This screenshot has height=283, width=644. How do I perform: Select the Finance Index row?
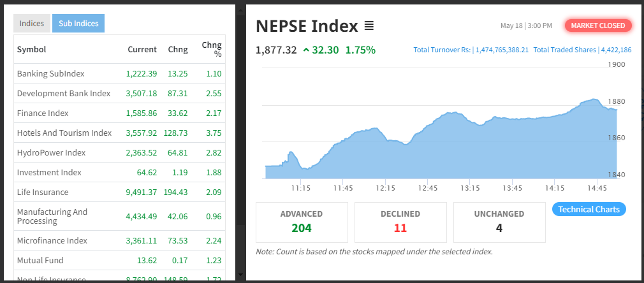click(x=43, y=113)
